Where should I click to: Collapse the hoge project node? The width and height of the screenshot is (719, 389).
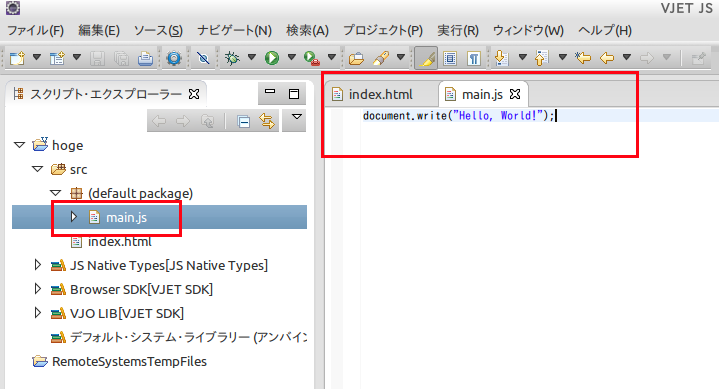(19, 145)
